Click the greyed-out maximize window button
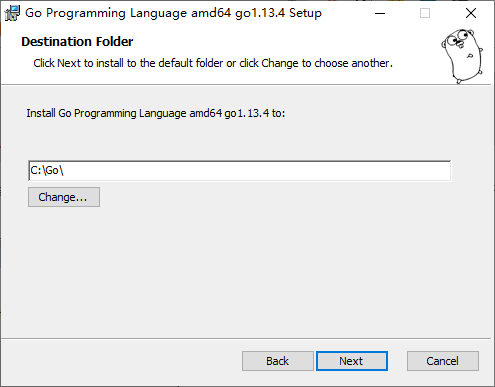This screenshot has height=387, width=495. (x=425, y=13)
